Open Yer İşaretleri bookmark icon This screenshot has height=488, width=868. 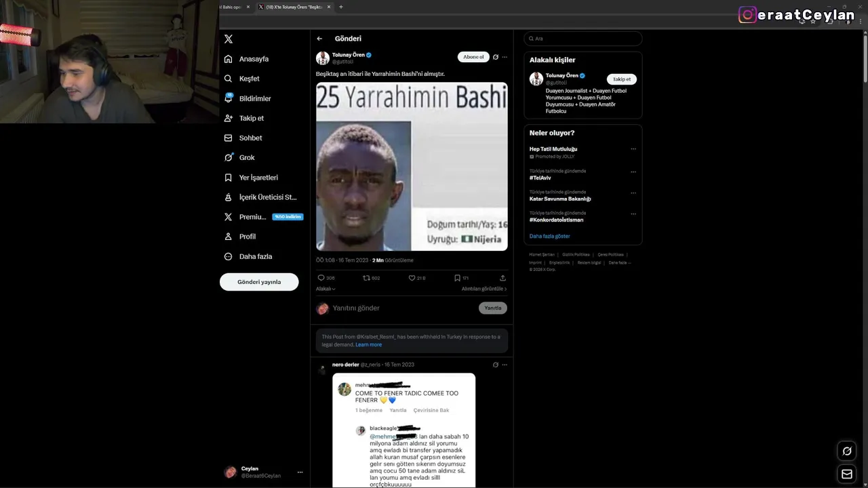pyautogui.click(x=229, y=178)
